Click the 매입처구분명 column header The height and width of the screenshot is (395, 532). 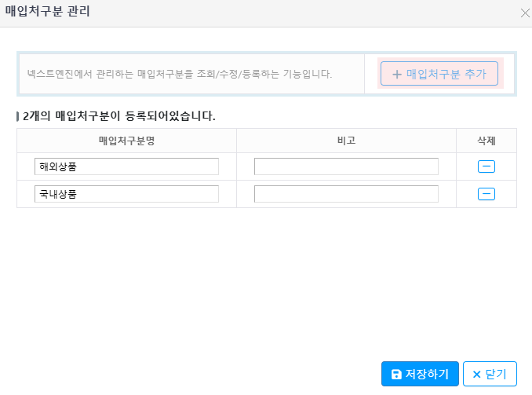point(126,141)
